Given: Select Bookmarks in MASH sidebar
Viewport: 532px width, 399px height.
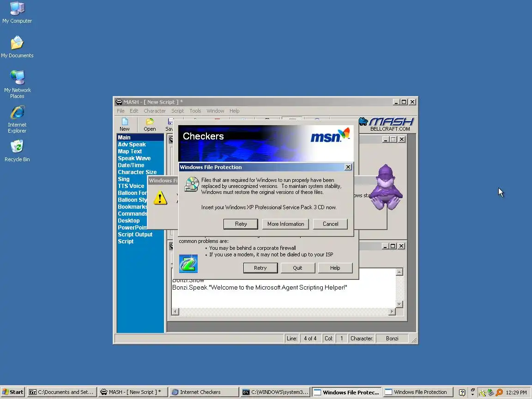Looking at the screenshot, I should point(133,207).
